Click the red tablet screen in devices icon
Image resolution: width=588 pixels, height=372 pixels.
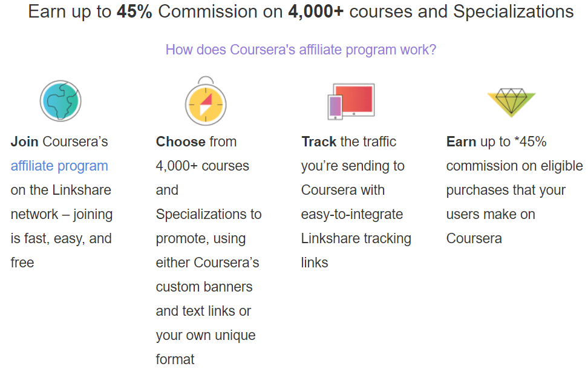pos(354,99)
